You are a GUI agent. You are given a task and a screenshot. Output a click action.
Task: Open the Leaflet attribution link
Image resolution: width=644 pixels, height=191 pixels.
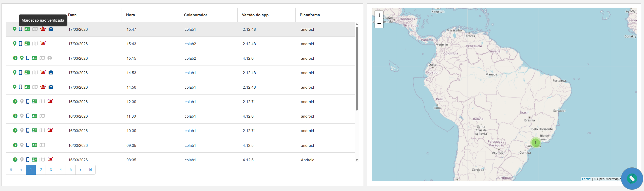coord(586,179)
